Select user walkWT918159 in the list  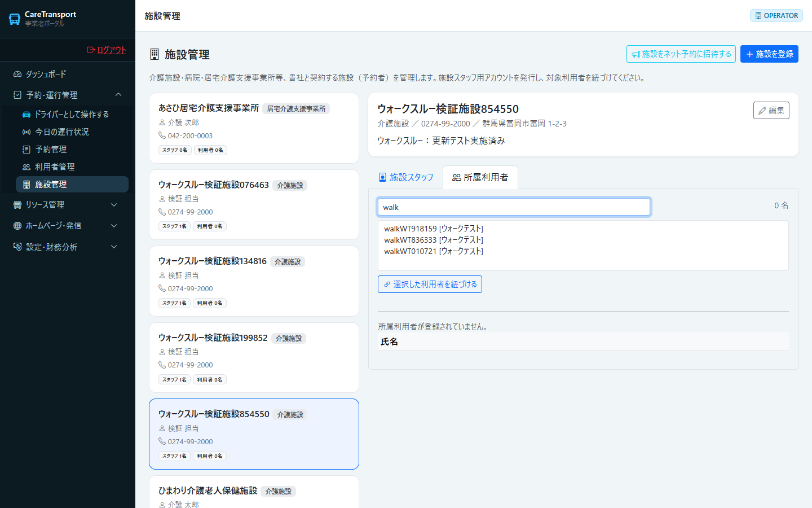[434, 229]
